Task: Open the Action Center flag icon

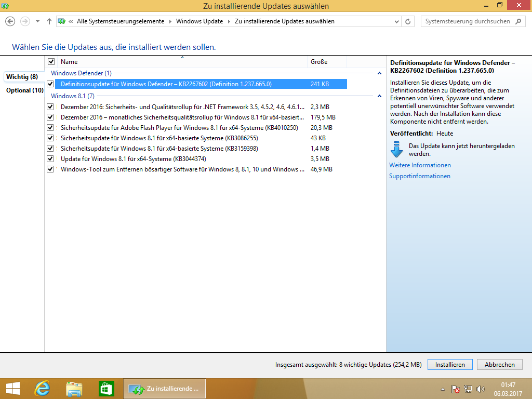Action: click(x=455, y=389)
